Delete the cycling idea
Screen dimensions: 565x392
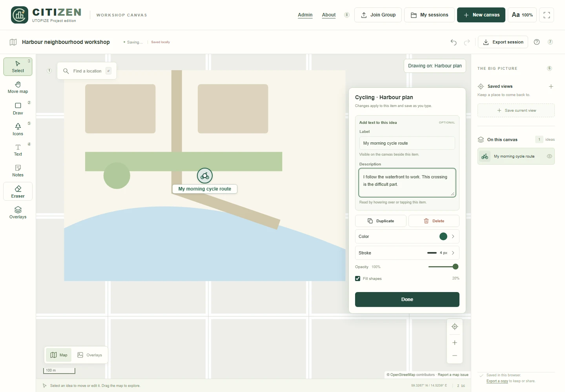(x=434, y=221)
